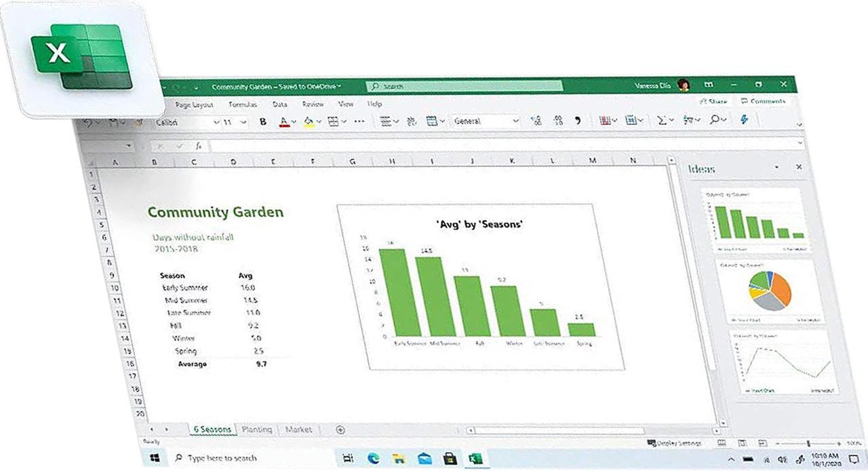This screenshot has width=868, height=471.
Task: Expand the formula bar
Action: tap(801, 144)
